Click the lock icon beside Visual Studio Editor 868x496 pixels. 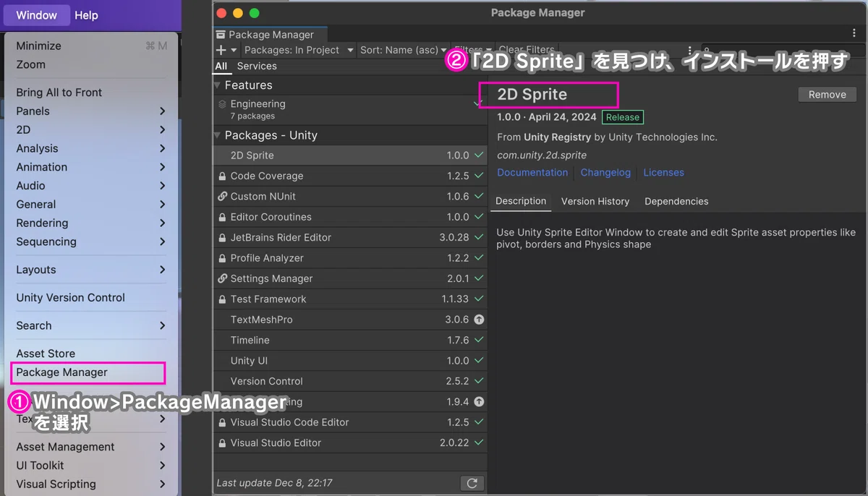pyautogui.click(x=222, y=443)
